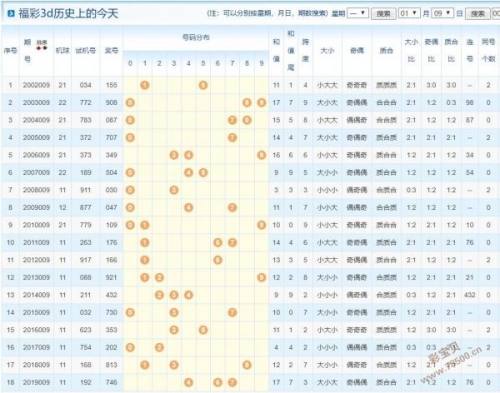Click period number 2019009
Image resolution: width=500 pixels, height=393 pixels.
click(x=36, y=383)
